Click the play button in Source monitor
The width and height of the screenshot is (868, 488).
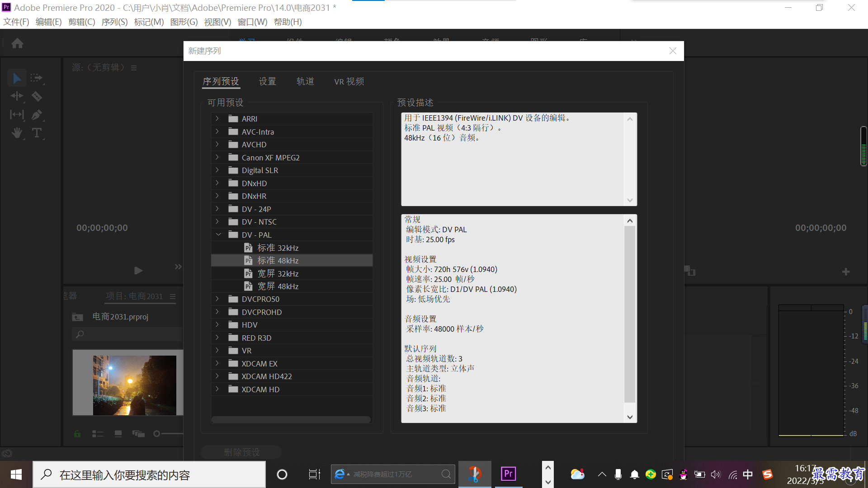(138, 271)
